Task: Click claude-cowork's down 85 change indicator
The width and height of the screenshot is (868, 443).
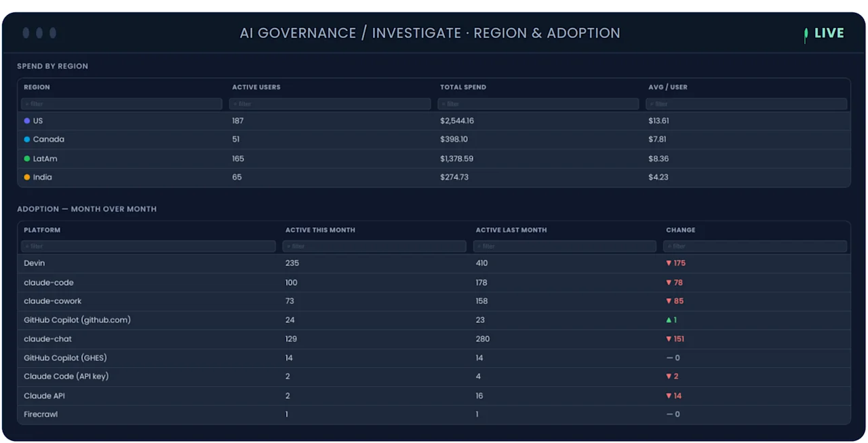Action: coord(675,301)
